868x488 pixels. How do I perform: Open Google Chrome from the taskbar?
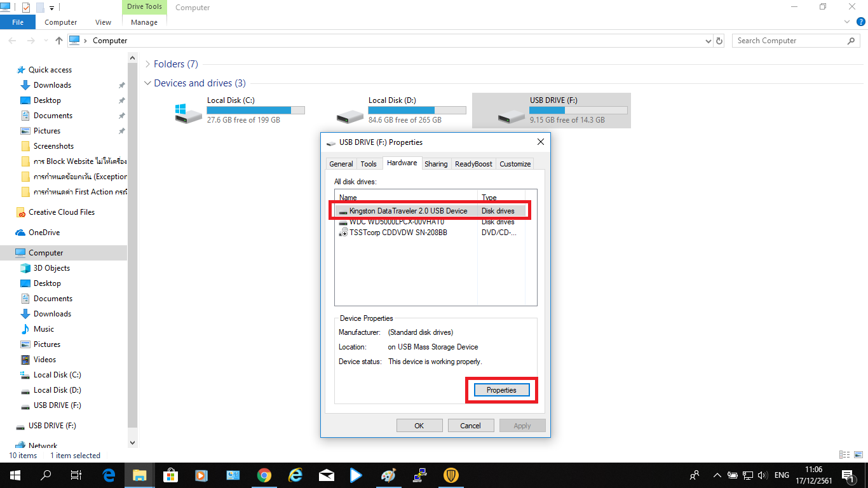tap(264, 475)
